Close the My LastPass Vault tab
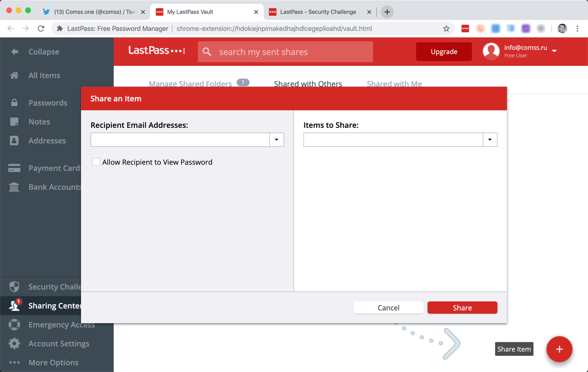This screenshot has height=372, width=588. click(256, 12)
